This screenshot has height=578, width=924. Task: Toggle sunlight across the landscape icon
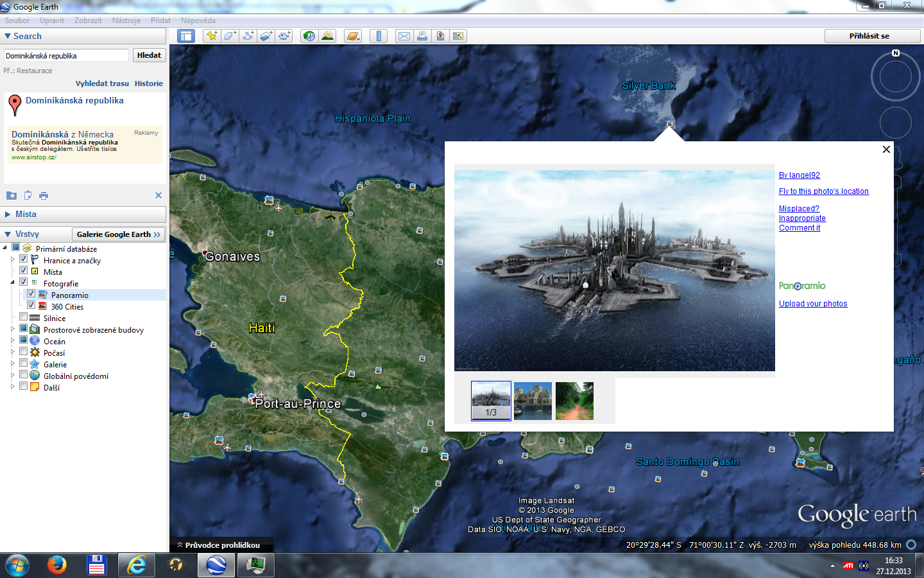point(327,36)
